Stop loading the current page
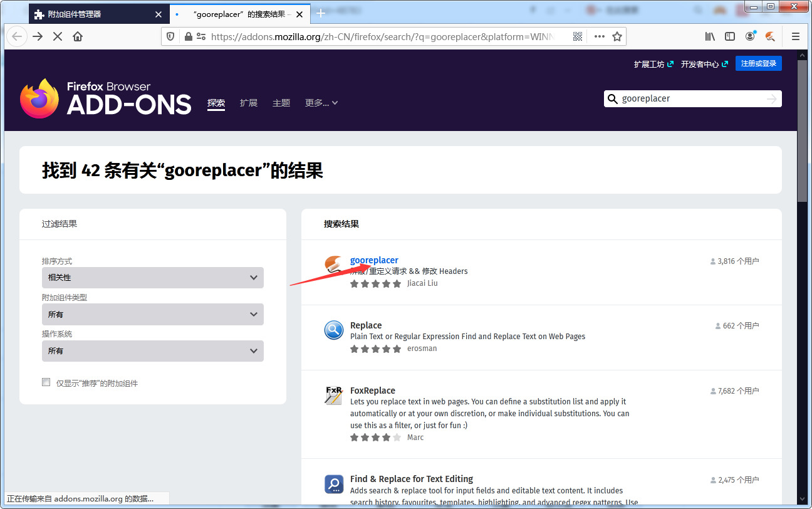 [x=58, y=36]
